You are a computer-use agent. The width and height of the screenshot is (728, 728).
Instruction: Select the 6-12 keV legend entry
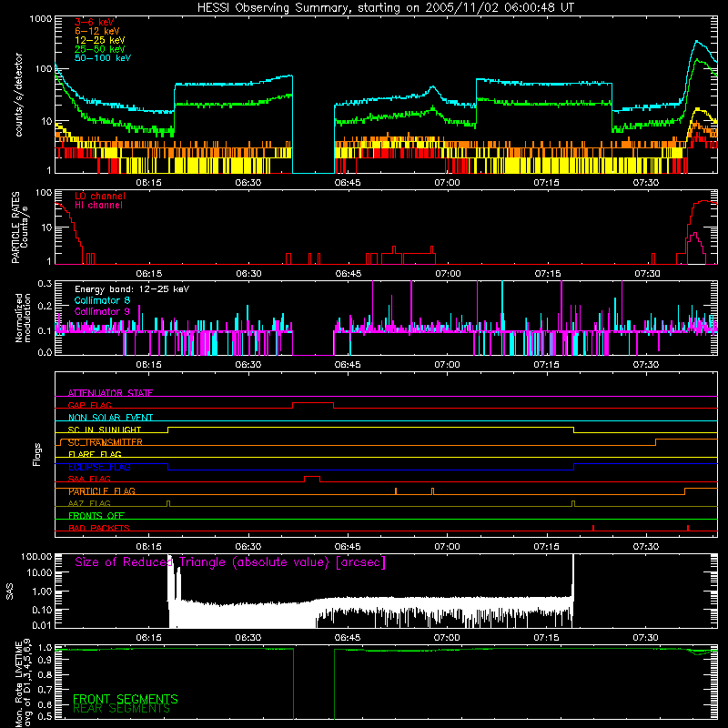[96, 31]
